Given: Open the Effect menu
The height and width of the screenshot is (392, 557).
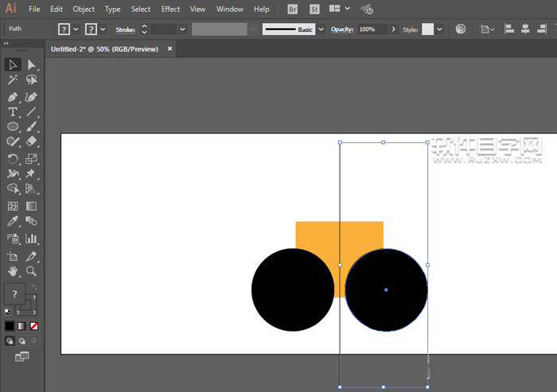Looking at the screenshot, I should 170,10.
